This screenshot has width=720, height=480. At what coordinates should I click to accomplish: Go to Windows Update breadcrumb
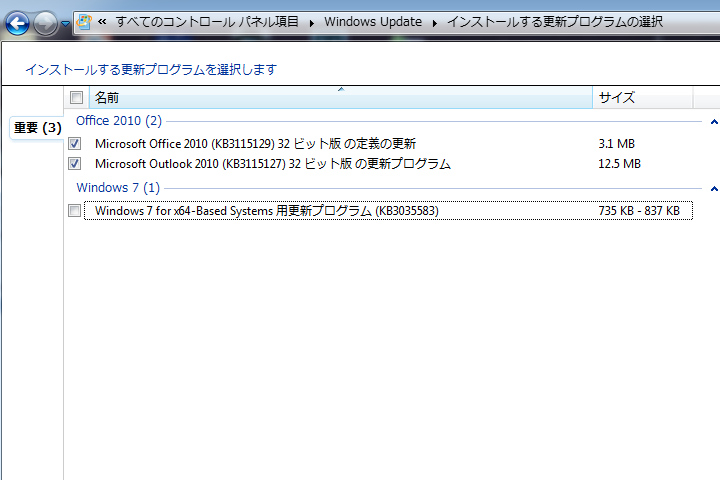(373, 22)
